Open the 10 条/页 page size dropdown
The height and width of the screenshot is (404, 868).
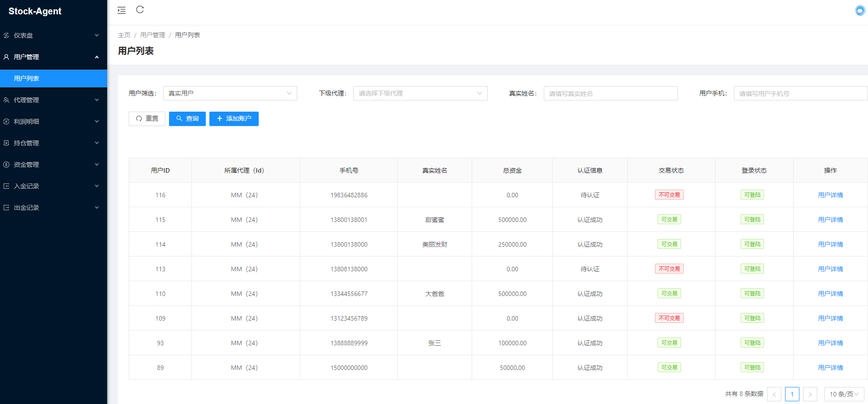click(x=844, y=394)
